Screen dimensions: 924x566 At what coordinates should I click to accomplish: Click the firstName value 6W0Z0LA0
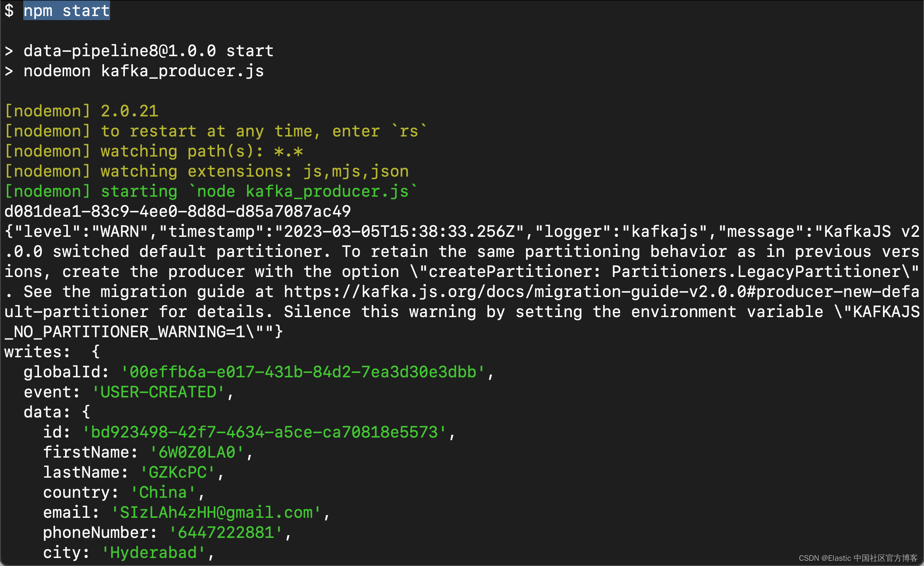tap(196, 452)
